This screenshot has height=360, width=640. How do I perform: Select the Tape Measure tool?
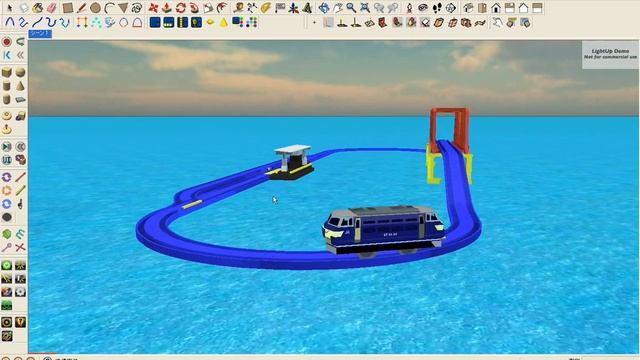coord(238,8)
